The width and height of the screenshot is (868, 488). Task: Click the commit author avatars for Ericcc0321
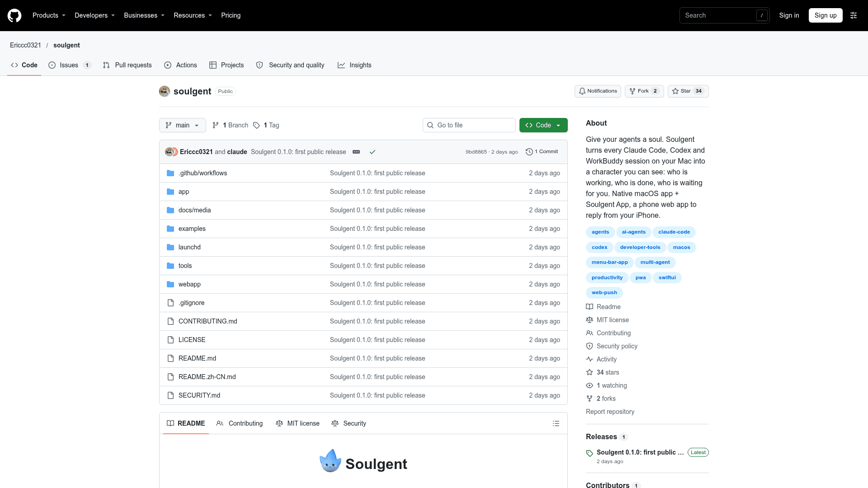[x=171, y=152]
